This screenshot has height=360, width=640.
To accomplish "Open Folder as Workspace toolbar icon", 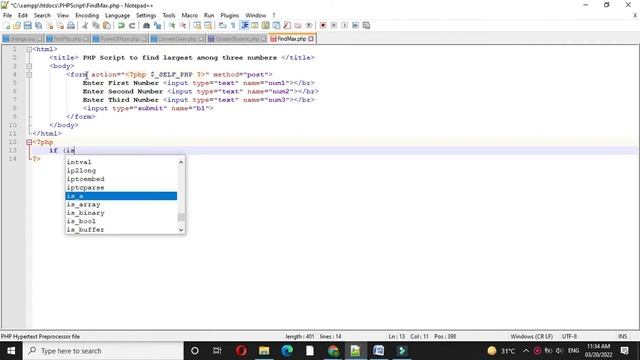I will [x=298, y=25].
